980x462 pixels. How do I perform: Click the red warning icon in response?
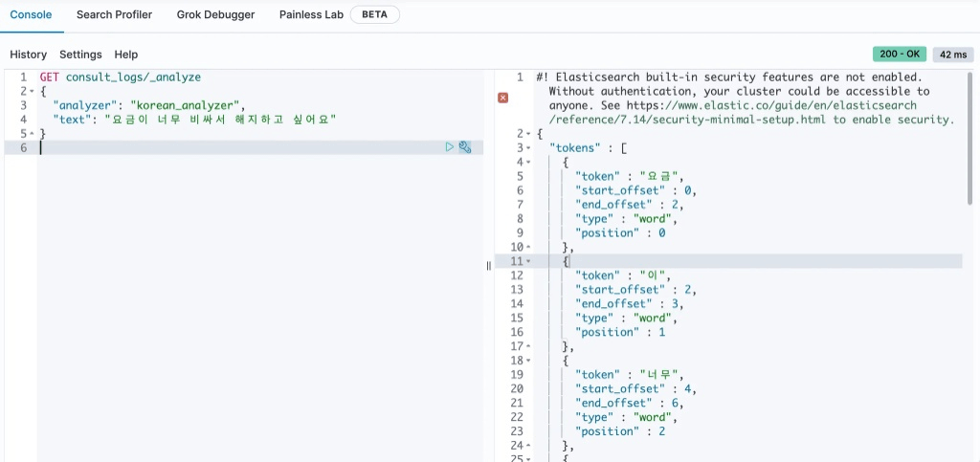pyautogui.click(x=503, y=98)
